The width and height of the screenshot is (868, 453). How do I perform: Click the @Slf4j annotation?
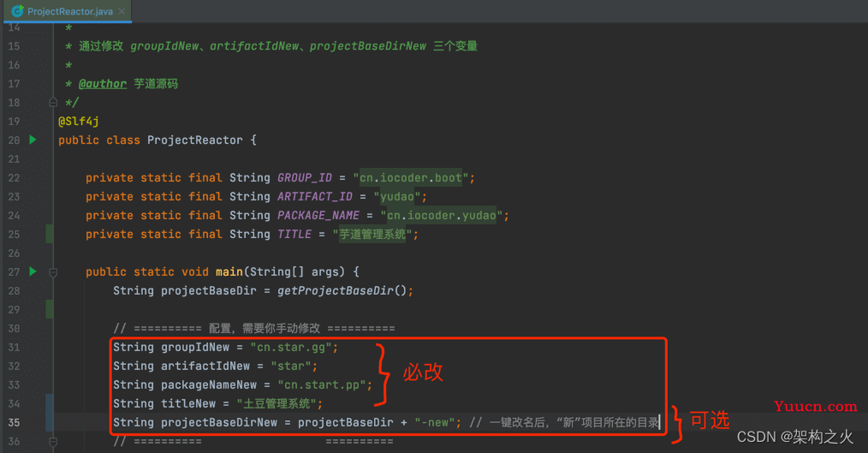(x=79, y=122)
